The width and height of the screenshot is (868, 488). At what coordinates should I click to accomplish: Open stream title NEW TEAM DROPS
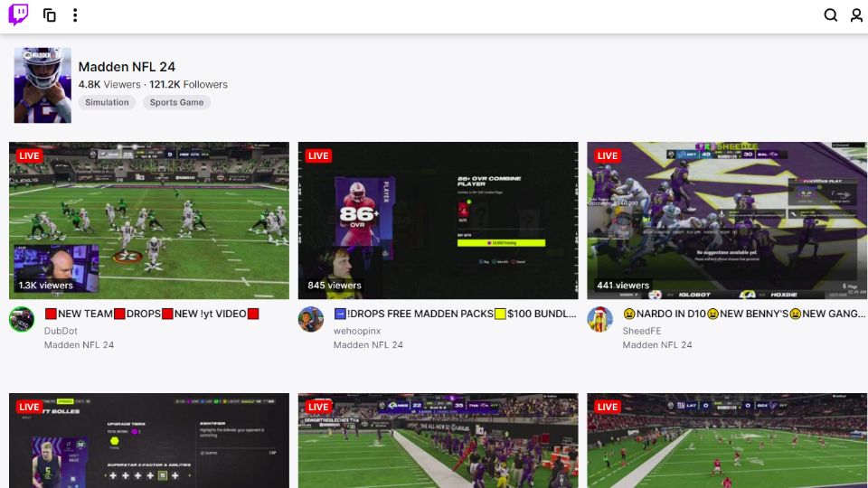click(x=152, y=314)
